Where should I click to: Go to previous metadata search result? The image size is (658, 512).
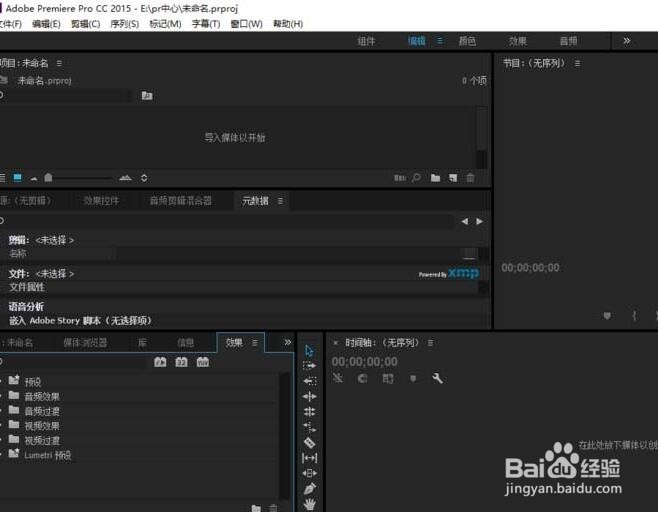(465, 221)
